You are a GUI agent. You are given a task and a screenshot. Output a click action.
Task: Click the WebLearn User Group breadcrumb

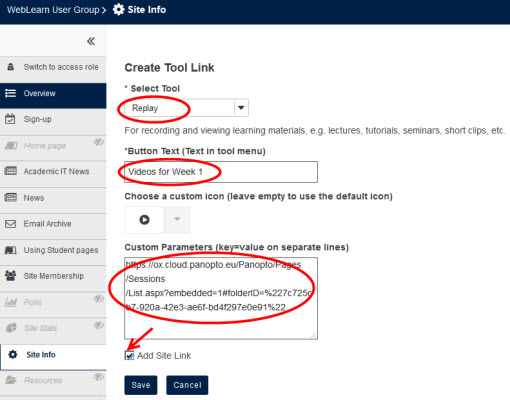[53, 10]
